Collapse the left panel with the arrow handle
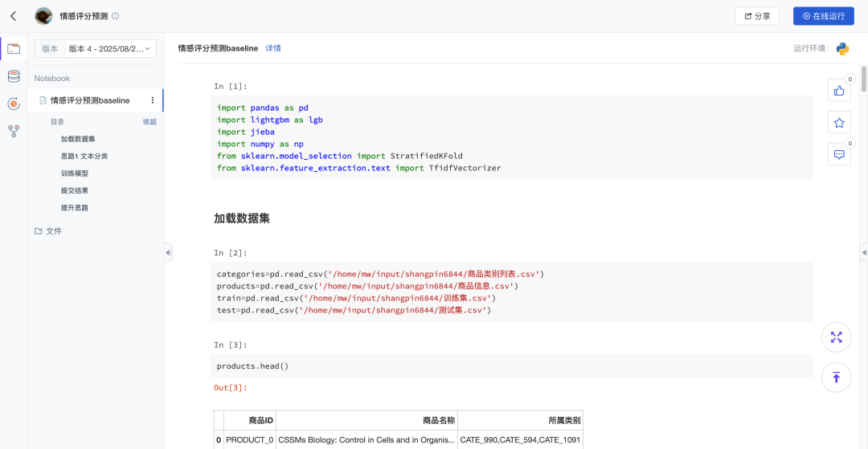Viewport: 868px width, 449px height. 168,253
